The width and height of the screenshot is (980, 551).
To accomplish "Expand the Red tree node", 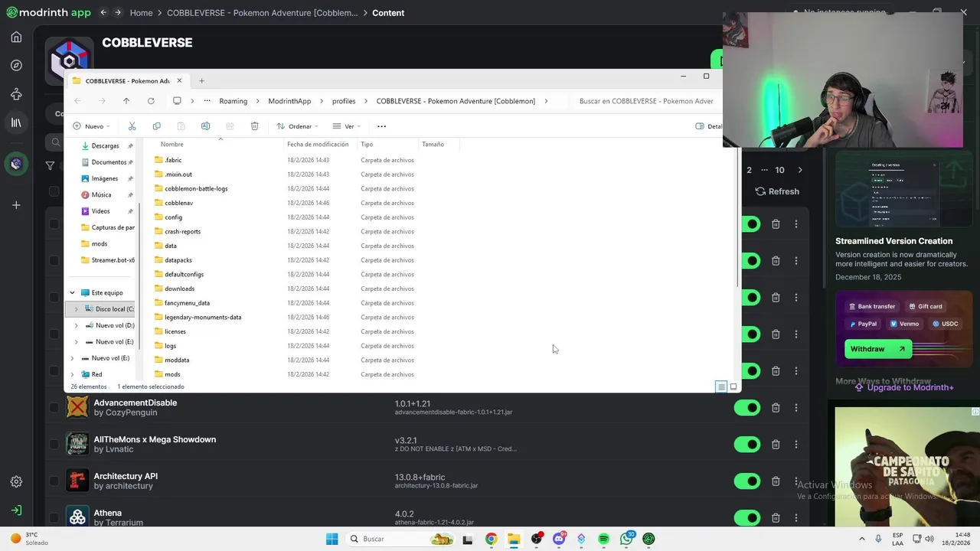I will [72, 374].
